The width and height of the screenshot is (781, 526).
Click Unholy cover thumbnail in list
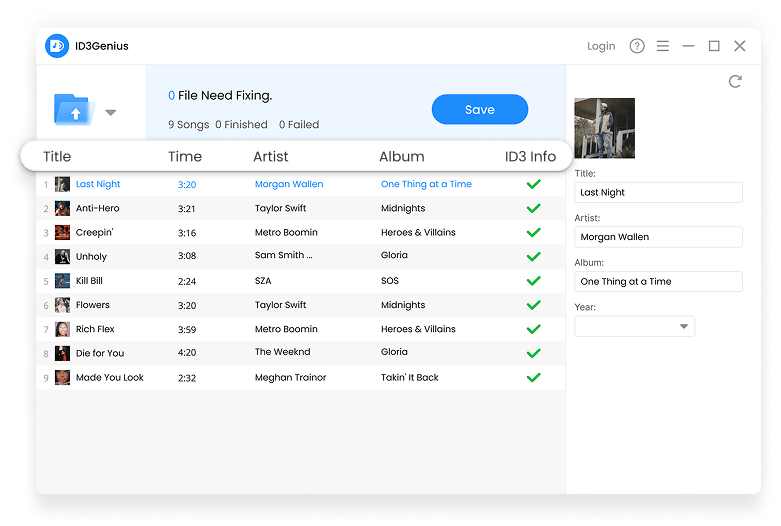click(62, 257)
